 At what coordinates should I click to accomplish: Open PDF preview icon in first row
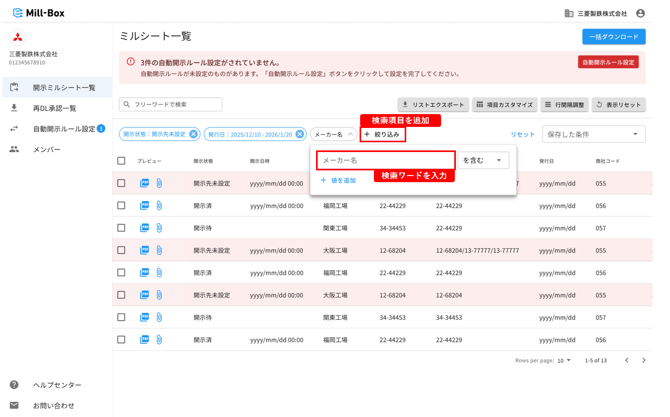point(144,183)
